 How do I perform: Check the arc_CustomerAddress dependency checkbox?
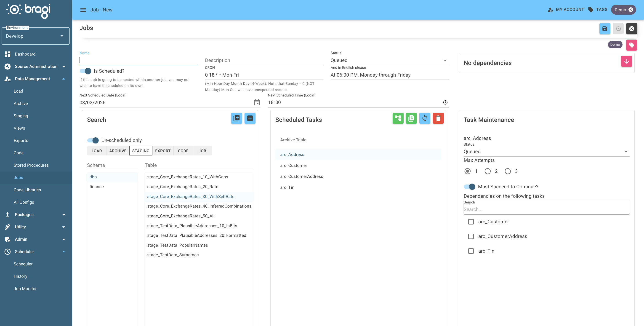pyautogui.click(x=471, y=236)
